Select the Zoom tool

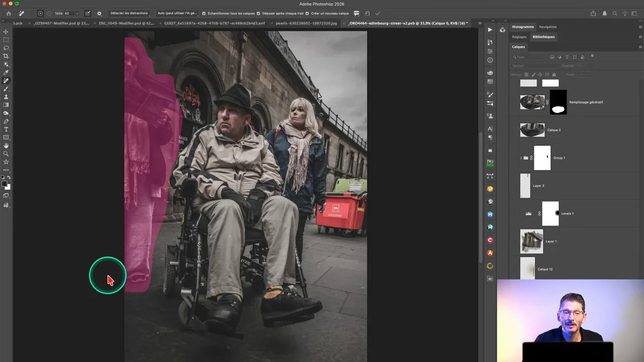(x=6, y=154)
